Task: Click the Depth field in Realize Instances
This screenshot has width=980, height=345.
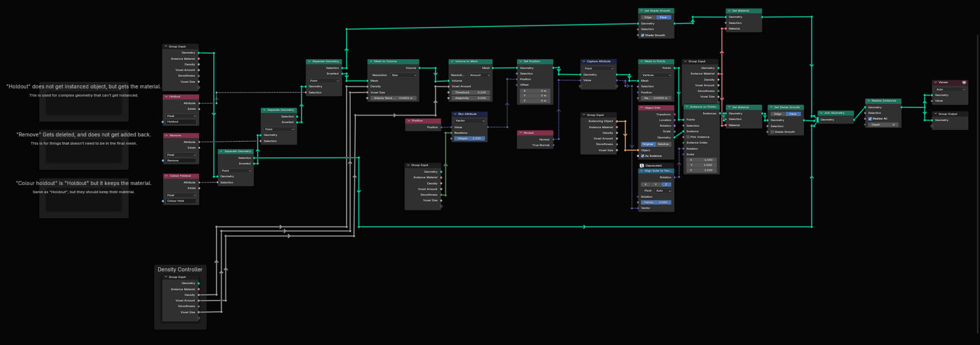Action: [x=883, y=125]
